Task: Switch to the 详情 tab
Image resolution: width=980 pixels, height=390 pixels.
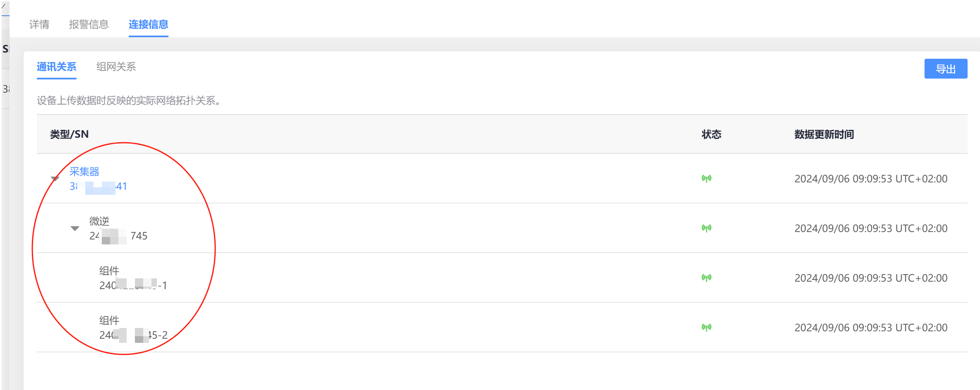Action: point(39,24)
